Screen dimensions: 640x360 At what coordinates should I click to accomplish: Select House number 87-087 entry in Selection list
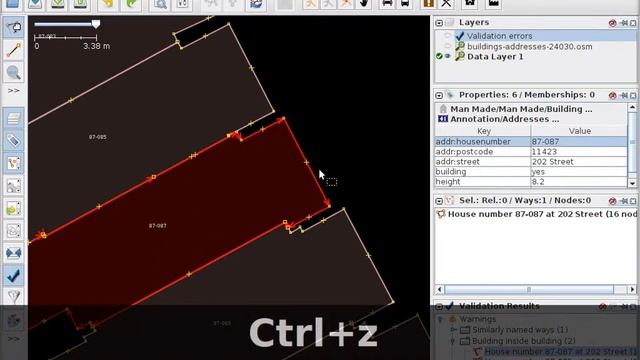pos(536,214)
